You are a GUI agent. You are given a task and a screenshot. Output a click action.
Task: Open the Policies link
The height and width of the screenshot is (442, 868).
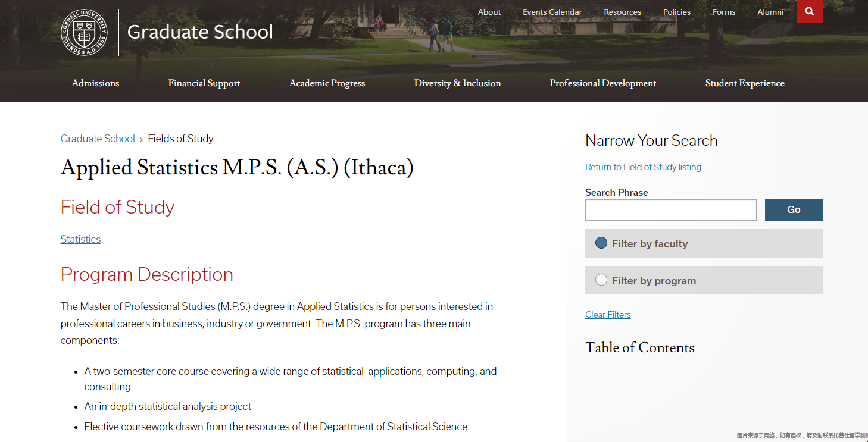click(x=677, y=12)
